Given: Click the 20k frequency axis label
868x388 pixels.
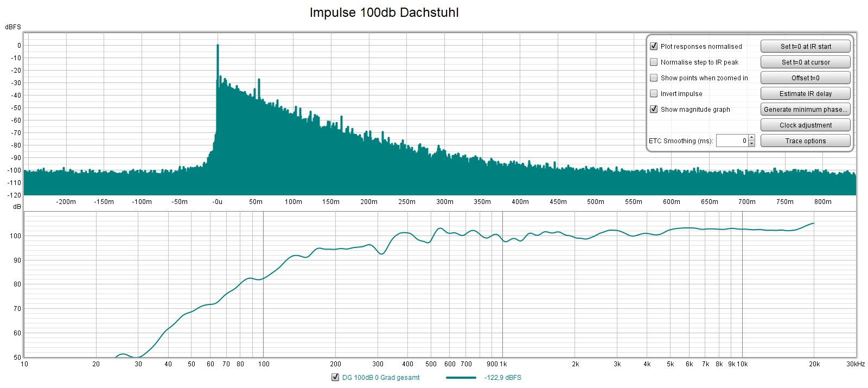Looking at the screenshot, I should (x=814, y=364).
